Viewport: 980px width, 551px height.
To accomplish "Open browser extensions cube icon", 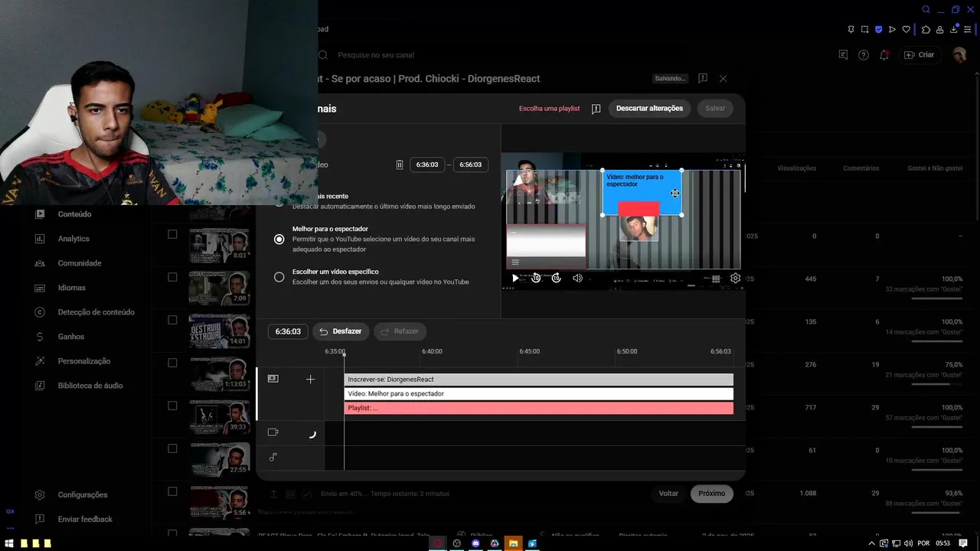I will pyautogui.click(x=926, y=30).
